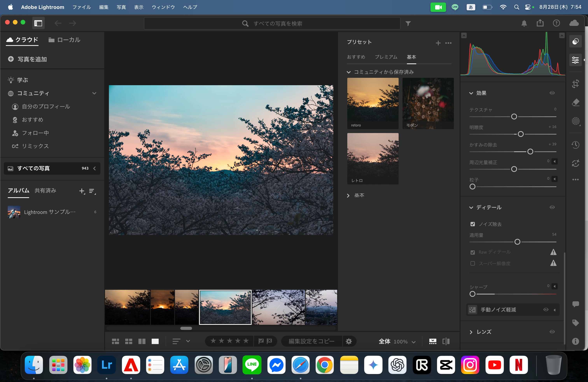Click the filter funnel icon
Screen dimensions: 588x382
pos(408,24)
